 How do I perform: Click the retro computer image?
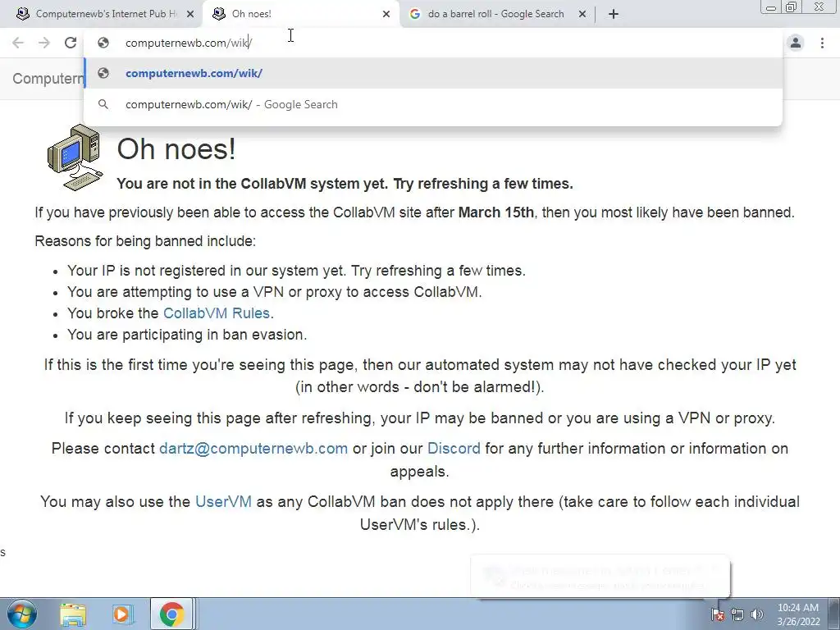(x=75, y=157)
